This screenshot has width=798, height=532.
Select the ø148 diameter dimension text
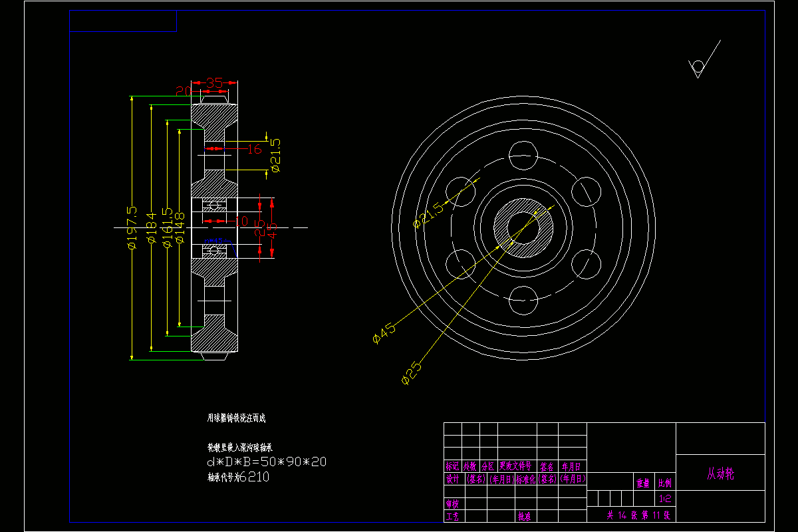(180, 229)
